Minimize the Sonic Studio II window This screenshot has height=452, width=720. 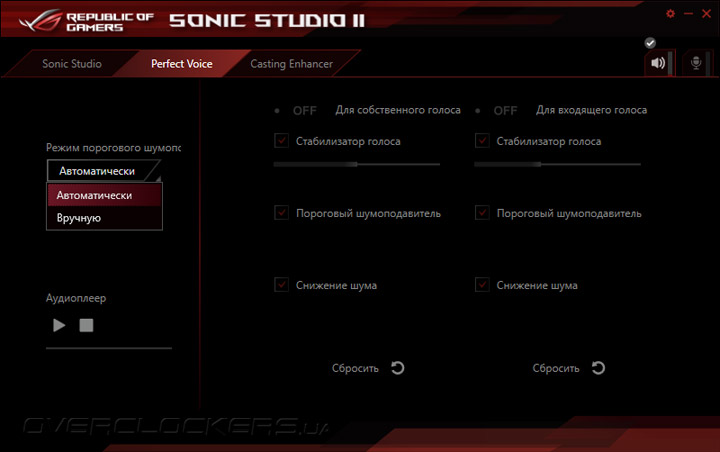(688, 14)
